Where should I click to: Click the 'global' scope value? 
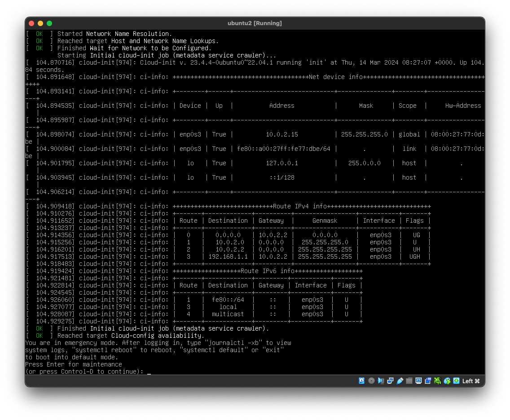(x=409, y=134)
